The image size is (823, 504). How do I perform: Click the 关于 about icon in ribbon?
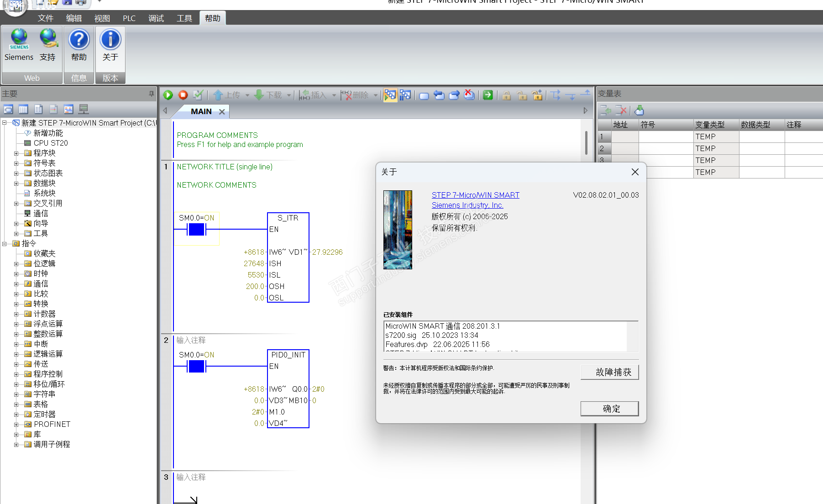(110, 45)
